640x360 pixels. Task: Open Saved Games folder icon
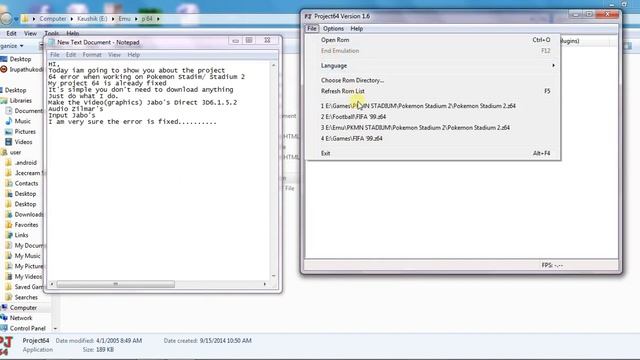point(9,287)
